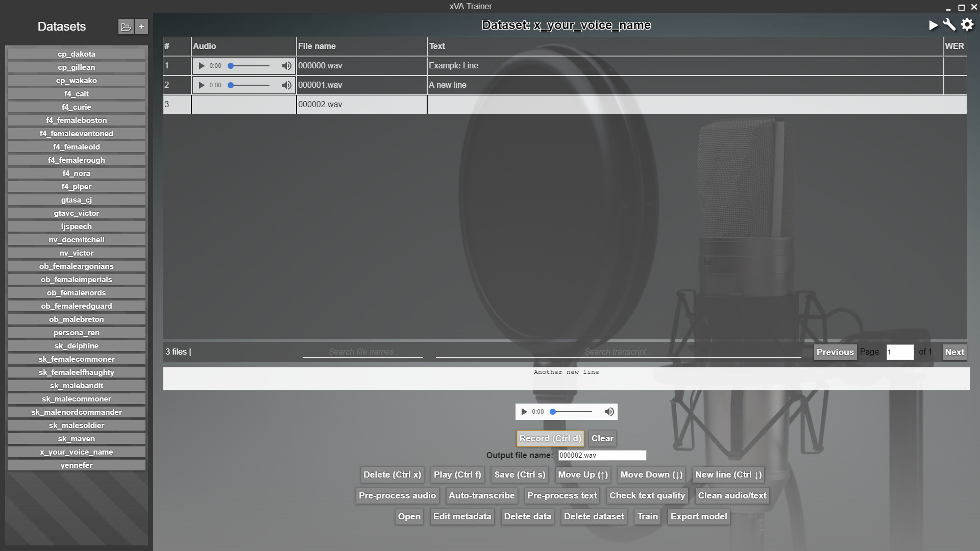Select the ljspeech dataset
The height and width of the screenshot is (551, 980).
[76, 226]
